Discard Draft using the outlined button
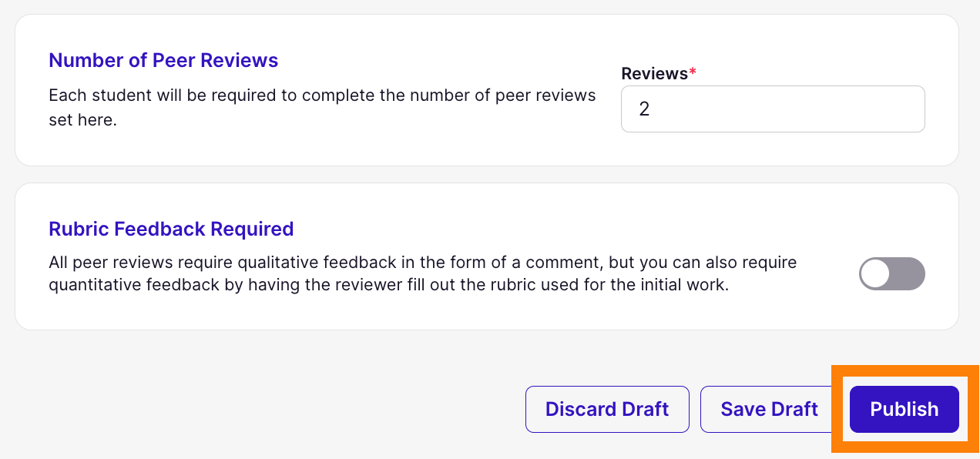Screen dimensions: 980x459 [x=607, y=409]
